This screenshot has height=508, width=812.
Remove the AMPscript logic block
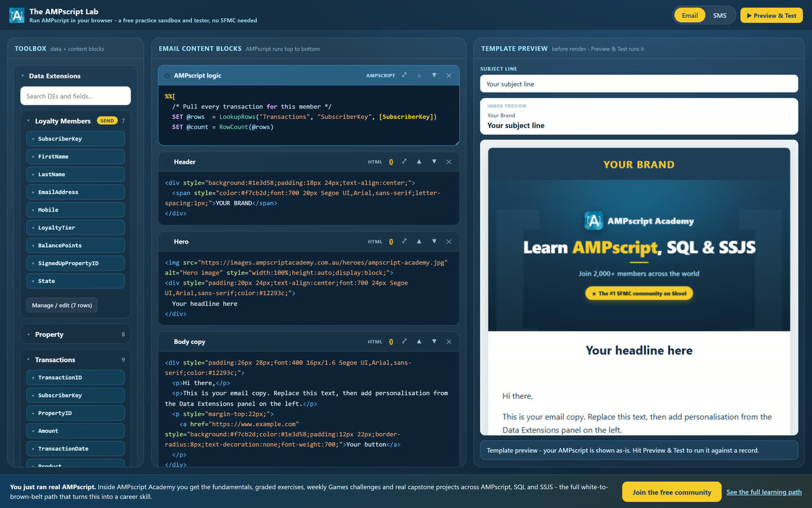449,75
